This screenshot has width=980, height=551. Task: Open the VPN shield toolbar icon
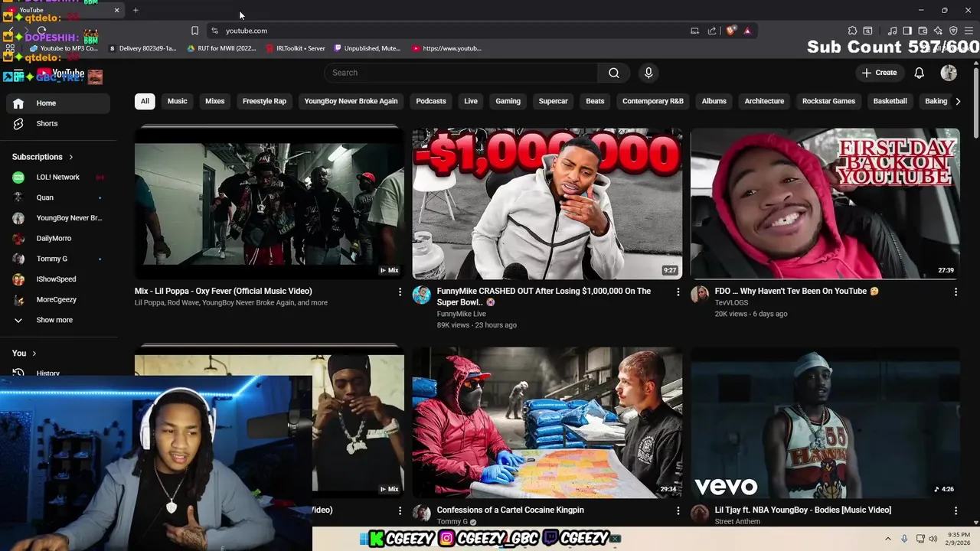[953, 31]
